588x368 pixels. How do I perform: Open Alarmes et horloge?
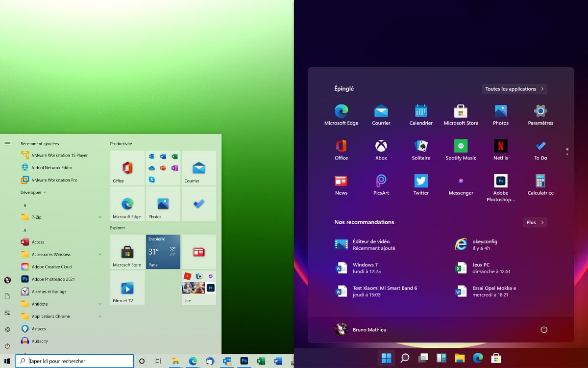coord(43,291)
